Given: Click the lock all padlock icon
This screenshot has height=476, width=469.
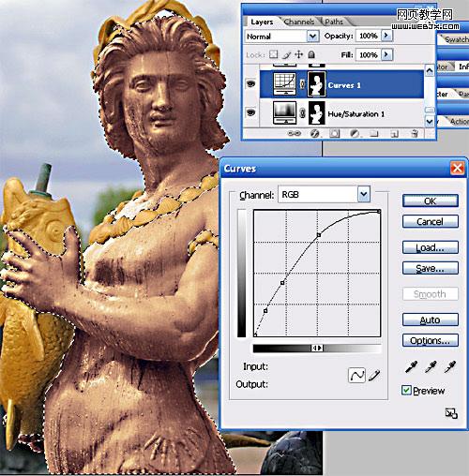Looking at the screenshot, I should (311, 54).
